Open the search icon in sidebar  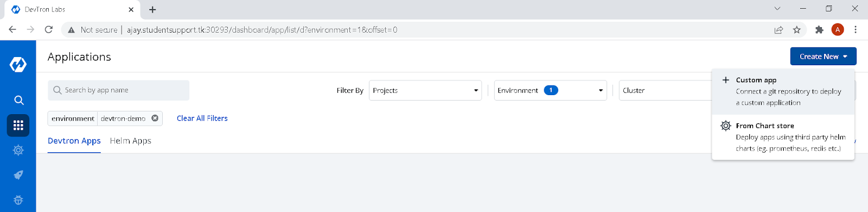click(18, 100)
